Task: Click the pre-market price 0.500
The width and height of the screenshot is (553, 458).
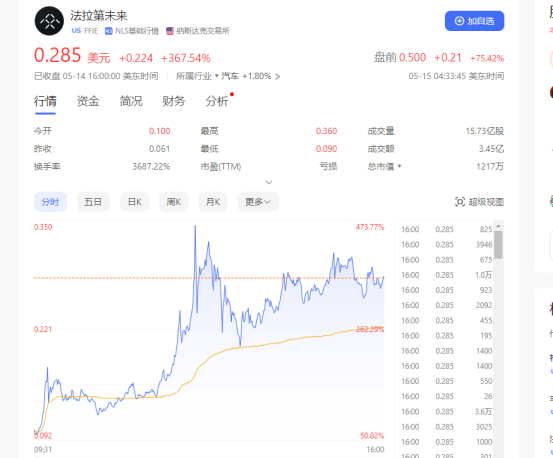Action: click(413, 58)
